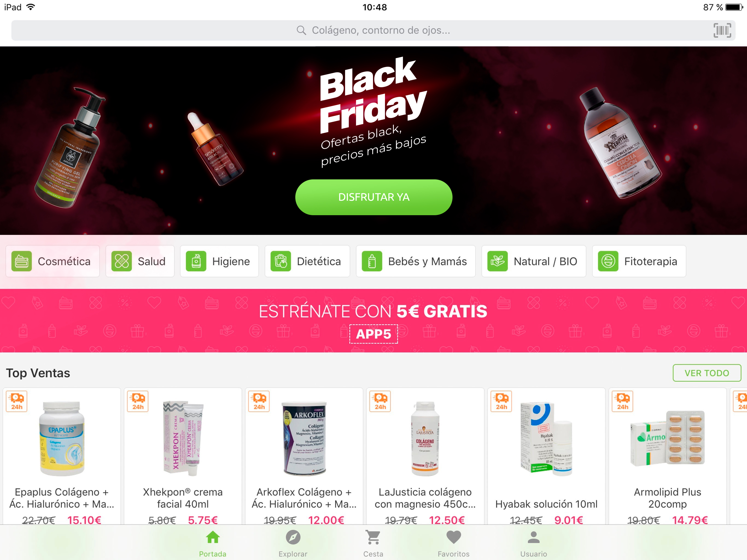Tap the barcode scanner icon
Viewport: 747px width, 560px height.
pyautogui.click(x=722, y=30)
